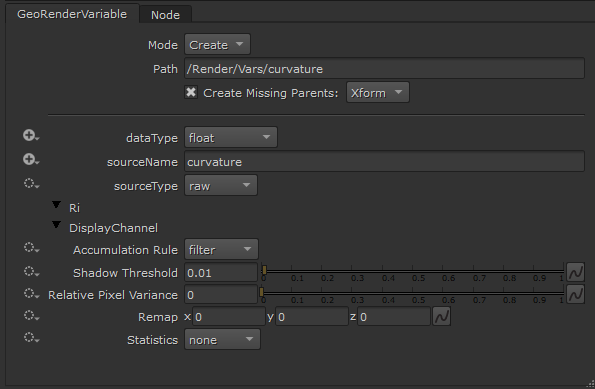The image size is (595, 389).
Task: Collapse the DisplayChannel section
Action: point(56,225)
